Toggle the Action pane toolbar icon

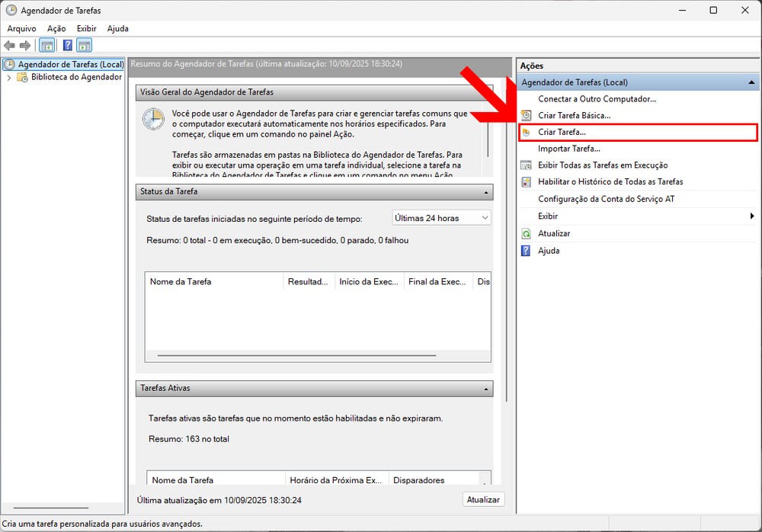pyautogui.click(x=84, y=46)
